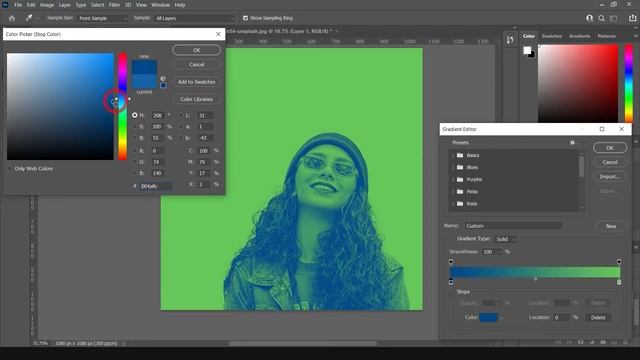This screenshot has width=640, height=360.
Task: Click the Home icon in options bar
Action: (12, 18)
